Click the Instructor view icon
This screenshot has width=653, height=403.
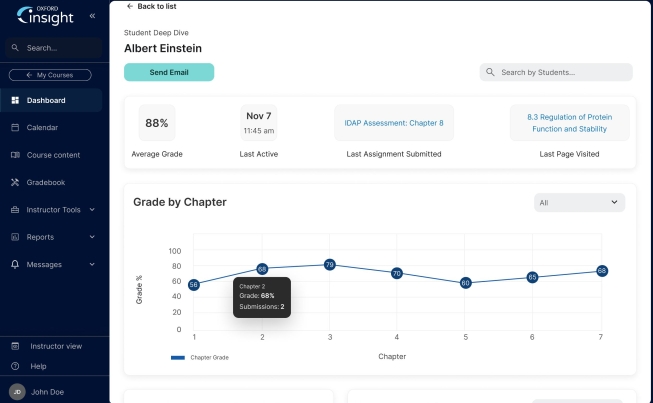15,346
